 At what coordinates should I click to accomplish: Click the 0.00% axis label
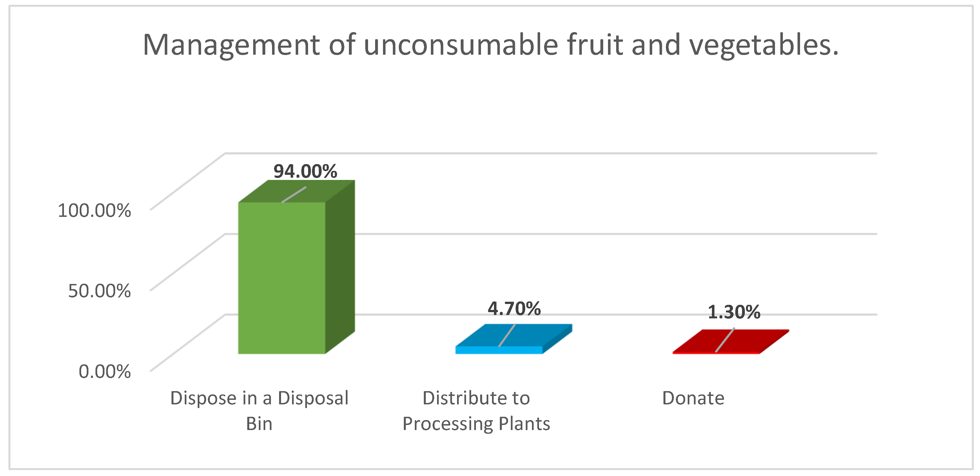tap(105, 372)
